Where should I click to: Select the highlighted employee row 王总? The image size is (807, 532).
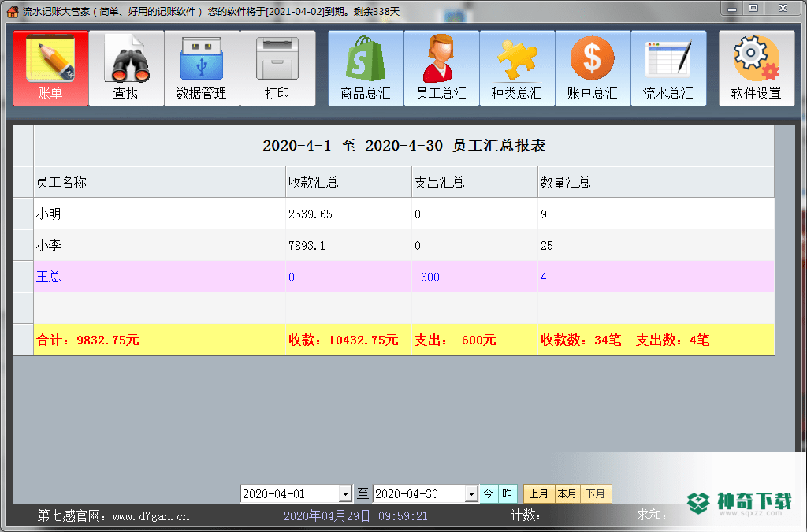404,277
